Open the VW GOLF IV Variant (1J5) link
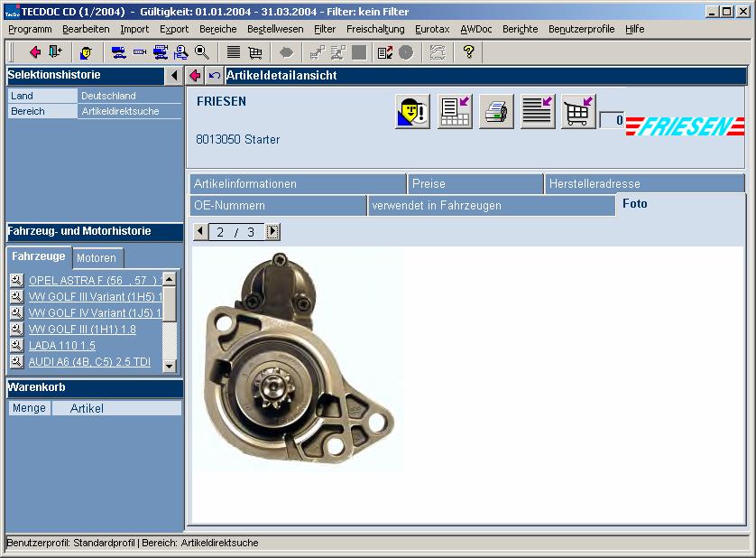The width and height of the screenshot is (756, 558). point(96,312)
